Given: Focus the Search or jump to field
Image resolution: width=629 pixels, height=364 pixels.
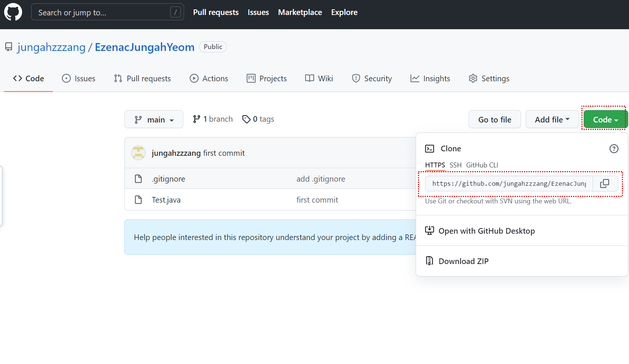Looking at the screenshot, I should click(107, 12).
